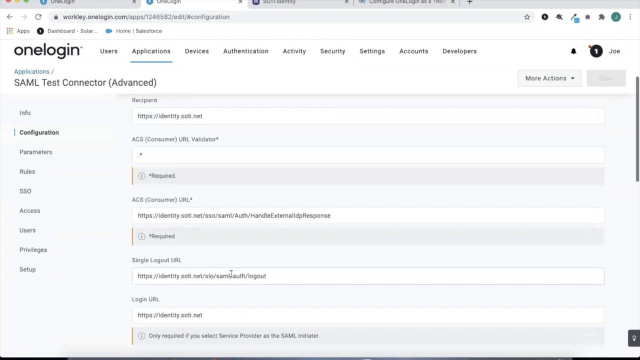Select Rules in the sidebar

click(x=27, y=171)
